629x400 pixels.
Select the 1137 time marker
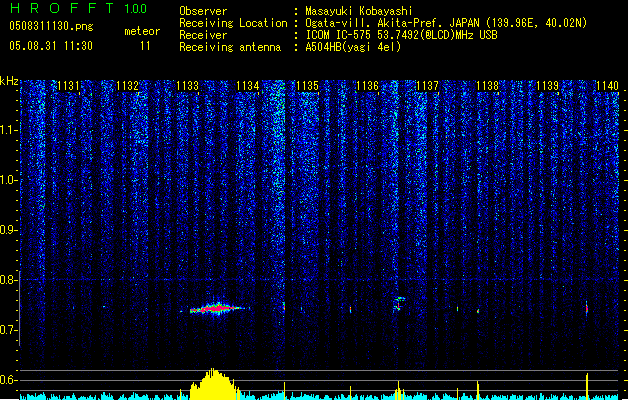click(428, 86)
